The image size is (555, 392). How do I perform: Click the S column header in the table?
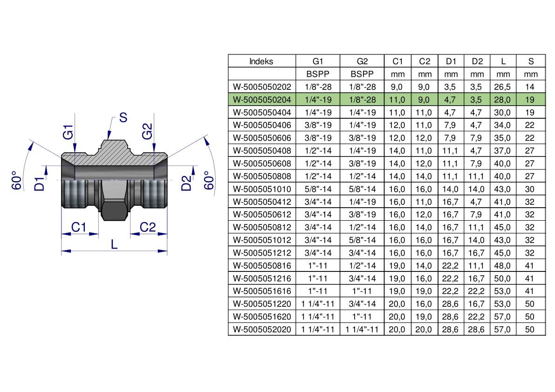(531, 61)
